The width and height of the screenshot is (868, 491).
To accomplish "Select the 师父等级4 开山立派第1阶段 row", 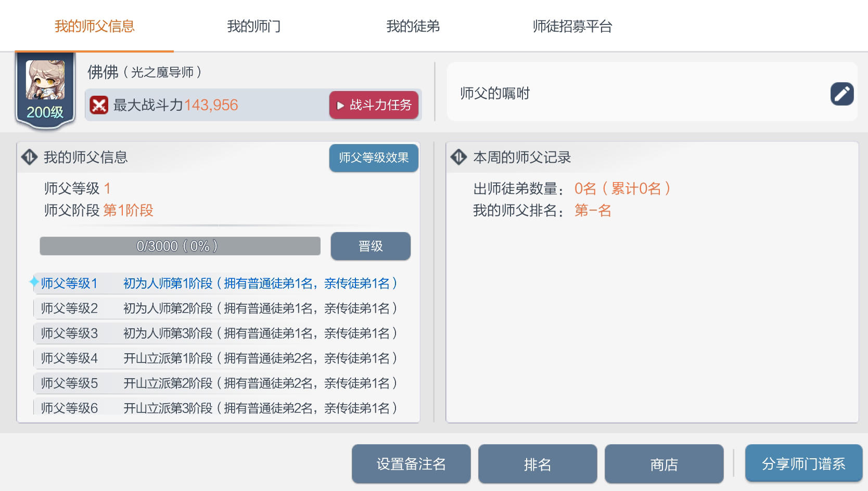I will (x=219, y=358).
